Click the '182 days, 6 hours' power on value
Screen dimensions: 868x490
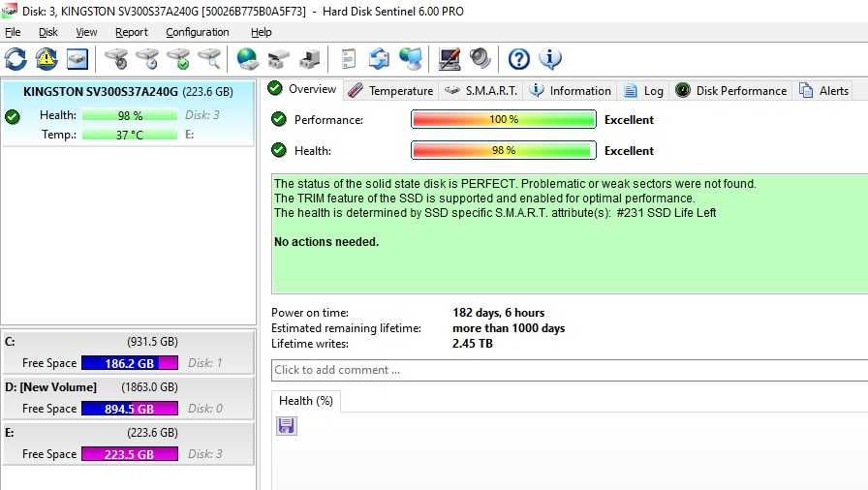tap(498, 313)
